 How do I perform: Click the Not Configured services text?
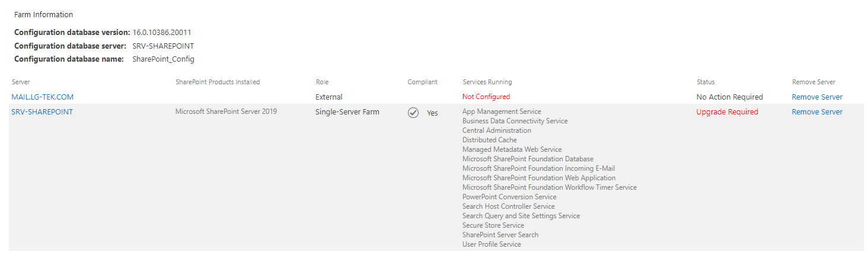(486, 97)
